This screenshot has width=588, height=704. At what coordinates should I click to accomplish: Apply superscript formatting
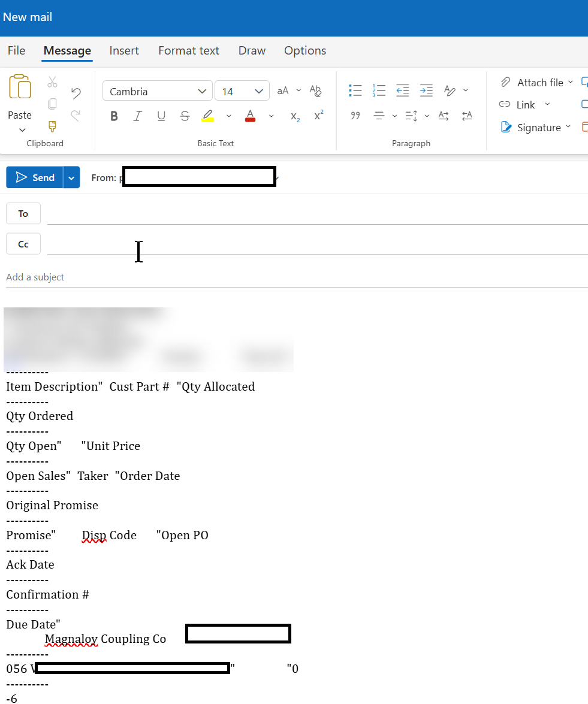318,116
